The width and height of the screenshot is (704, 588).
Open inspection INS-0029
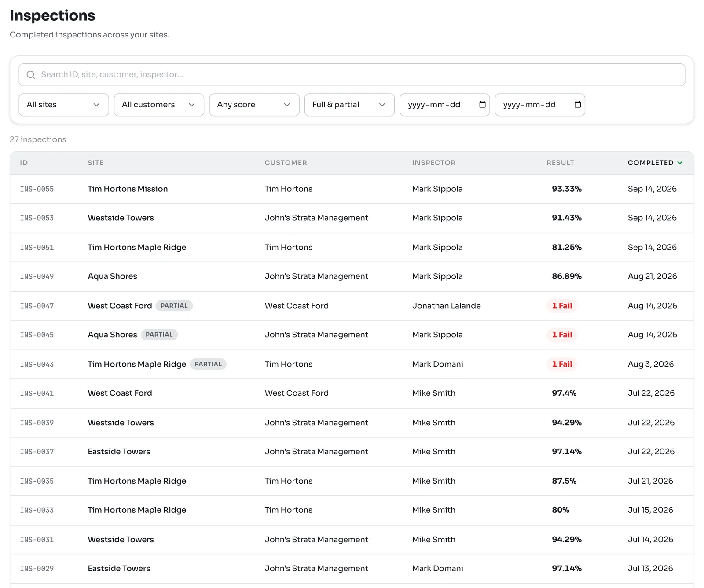[x=352, y=569]
